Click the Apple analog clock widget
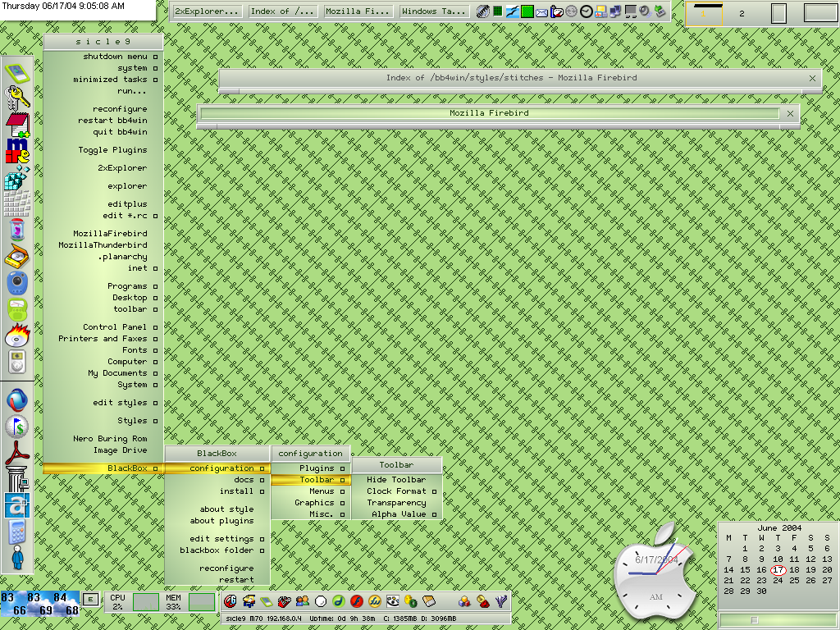The width and height of the screenshot is (840, 630). pos(655,573)
